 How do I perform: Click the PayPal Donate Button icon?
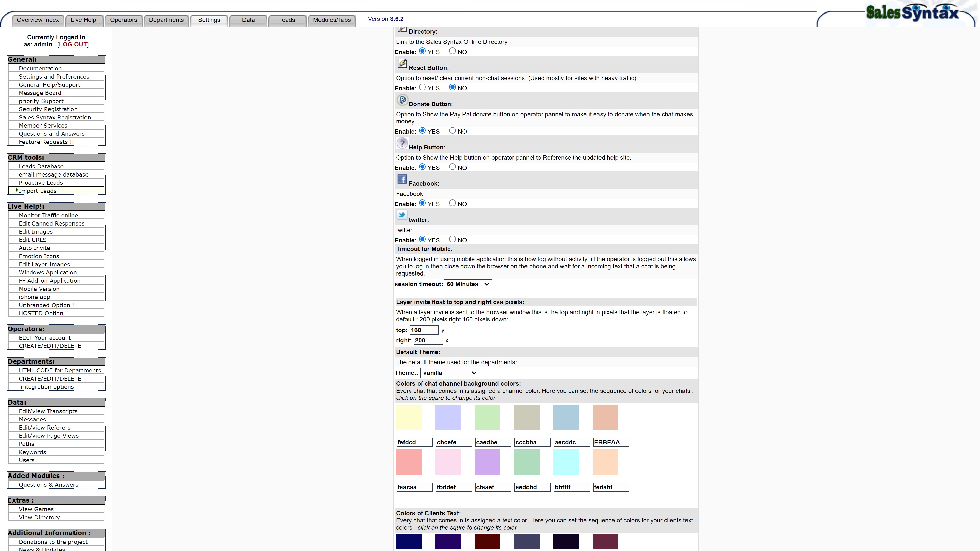tap(402, 100)
